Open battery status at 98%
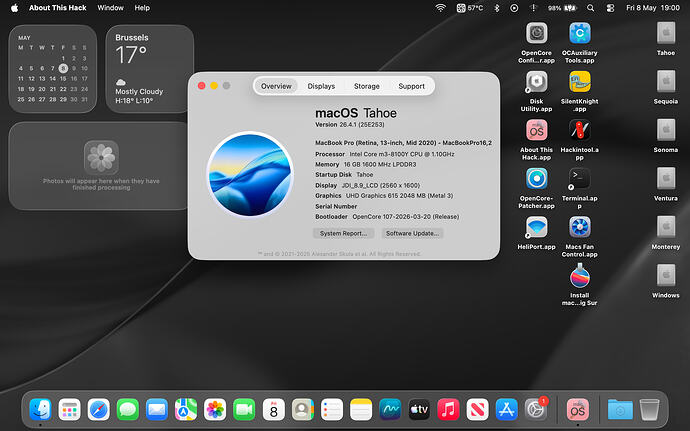Viewport: 690px width, 431px height. (x=562, y=7)
